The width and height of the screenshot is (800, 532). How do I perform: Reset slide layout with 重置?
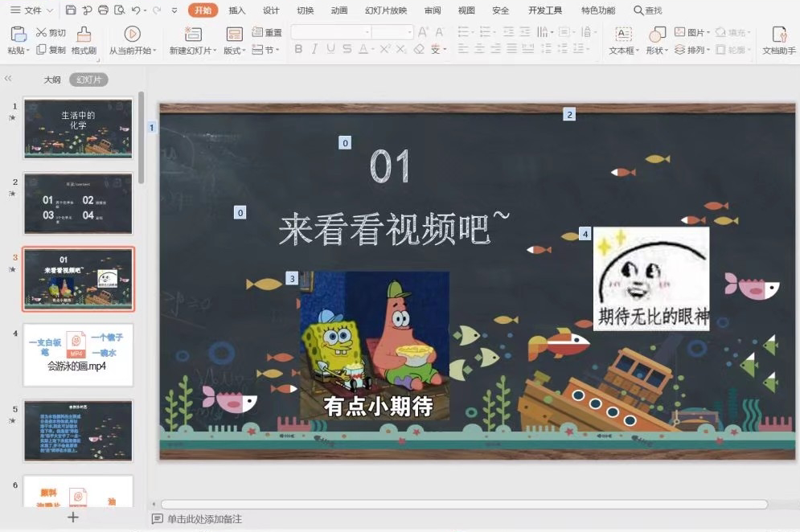pyautogui.click(x=267, y=33)
